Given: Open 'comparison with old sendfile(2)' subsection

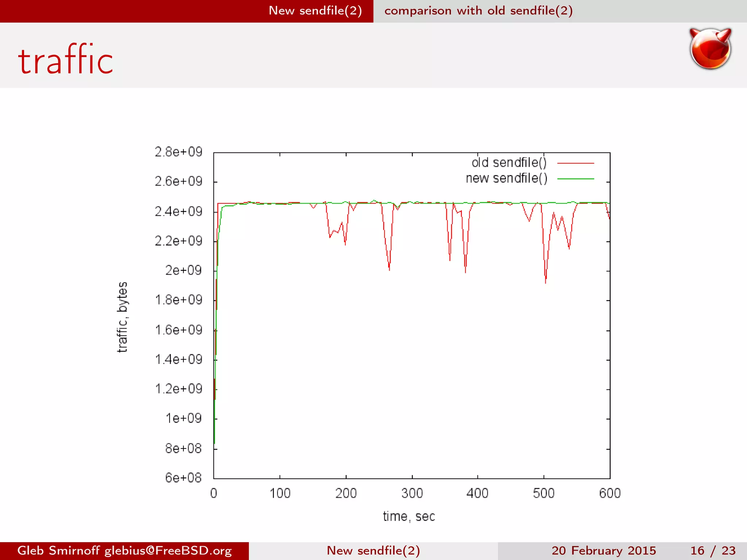Looking at the screenshot, I should (x=479, y=11).
